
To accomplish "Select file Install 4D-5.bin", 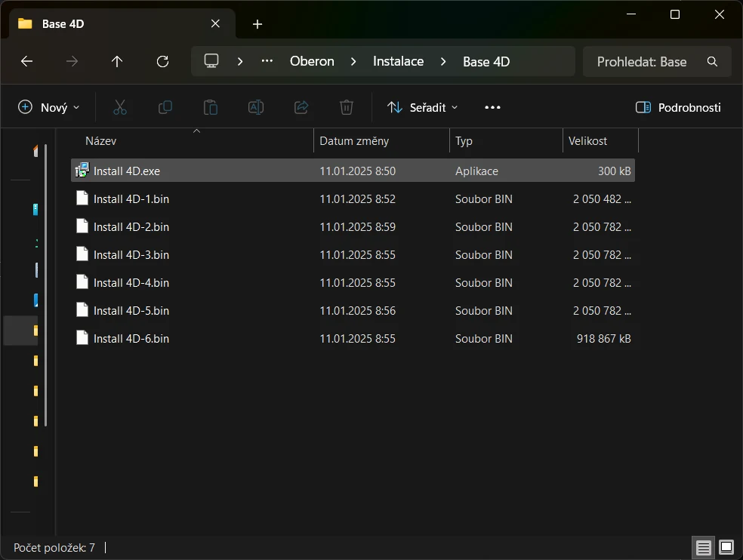I will (353, 310).
